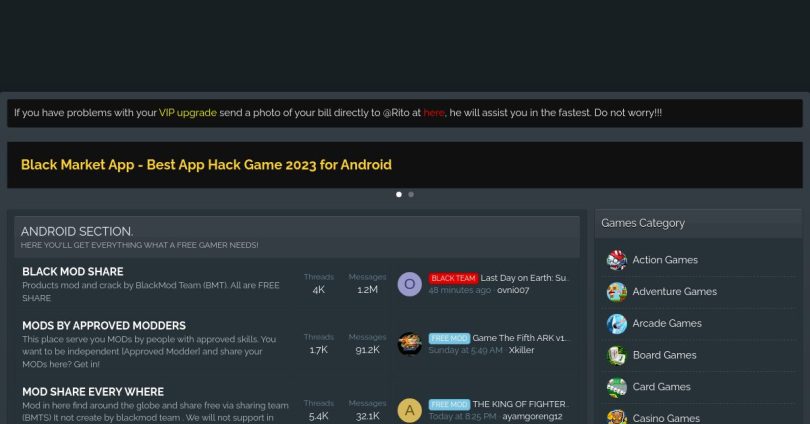810x424 pixels.
Task: Open the Black Market App banner link
Action: tap(206, 165)
